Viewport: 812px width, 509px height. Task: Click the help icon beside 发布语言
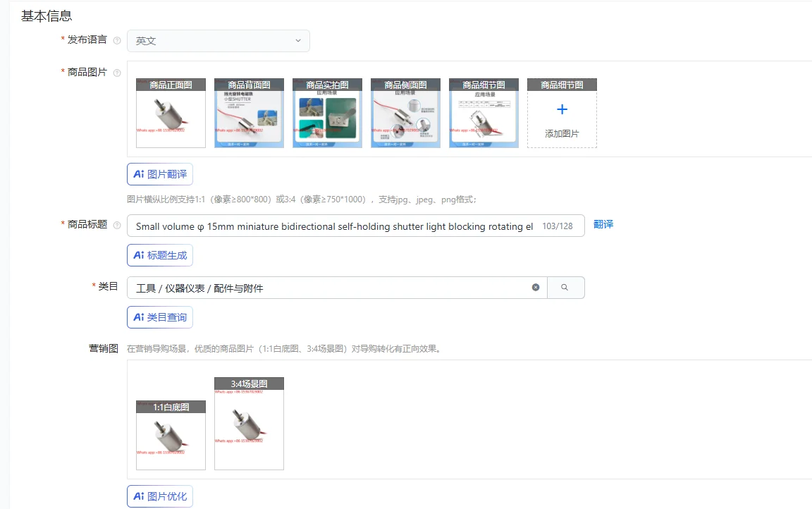tap(117, 40)
